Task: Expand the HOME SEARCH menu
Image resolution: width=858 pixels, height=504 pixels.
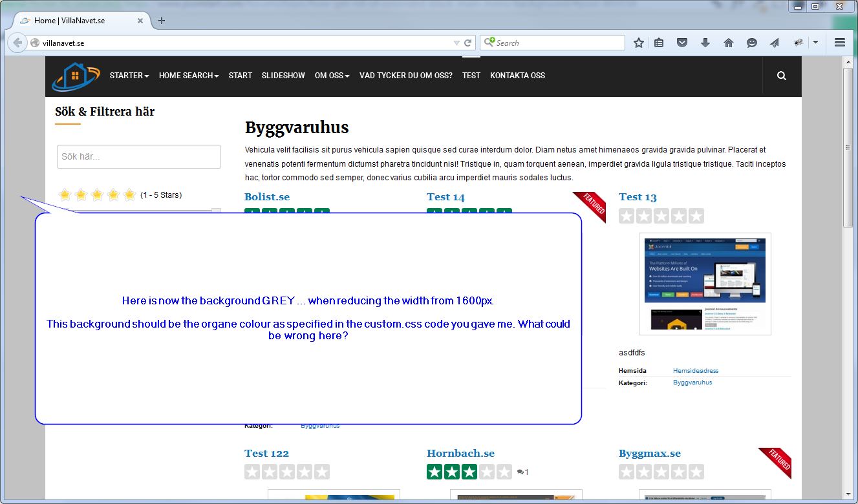Action: pos(189,76)
